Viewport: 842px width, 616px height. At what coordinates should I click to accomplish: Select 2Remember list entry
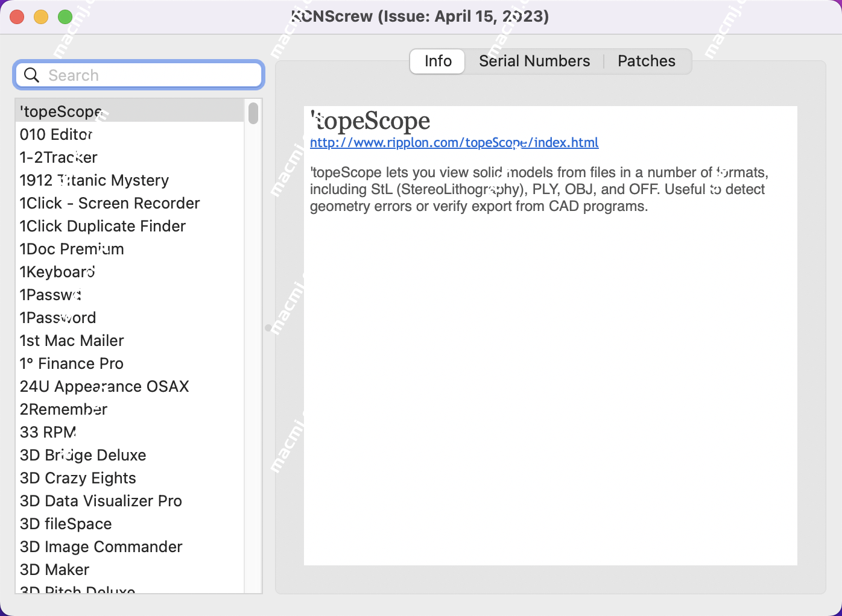[x=130, y=409]
